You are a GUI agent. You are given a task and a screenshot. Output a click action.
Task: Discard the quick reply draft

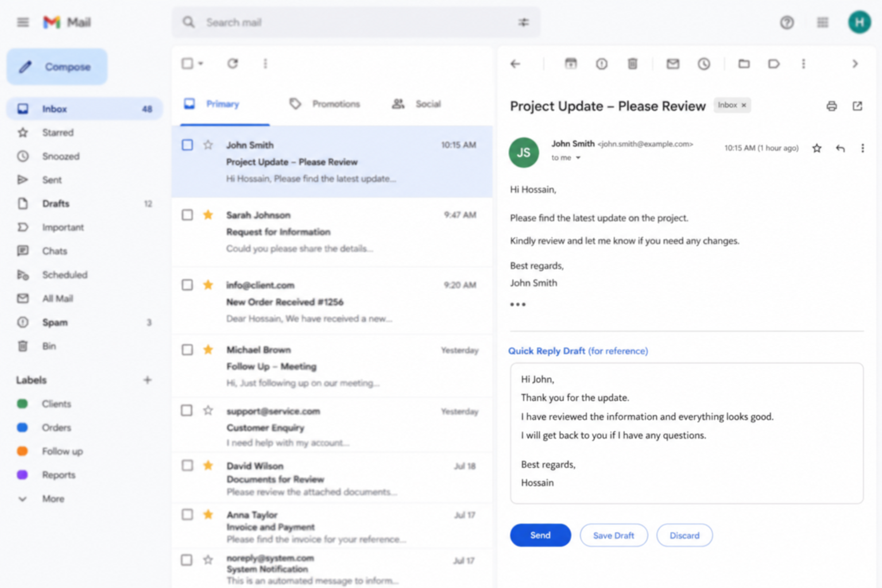pos(684,535)
